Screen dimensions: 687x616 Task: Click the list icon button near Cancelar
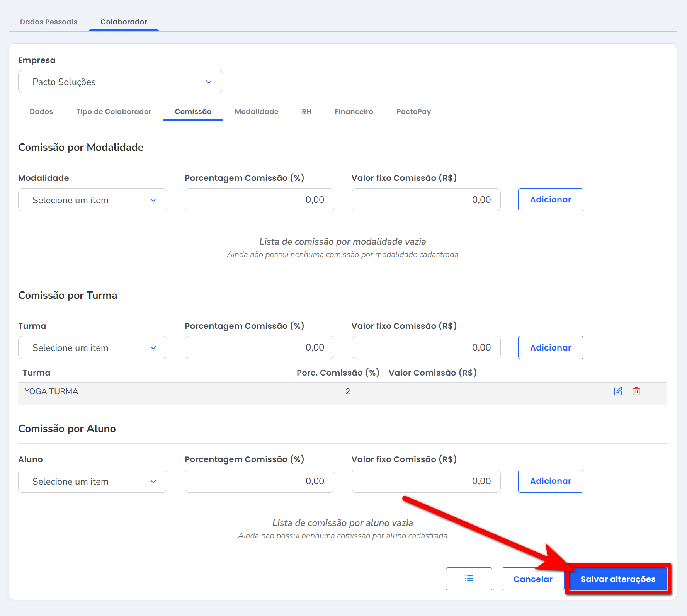(469, 579)
